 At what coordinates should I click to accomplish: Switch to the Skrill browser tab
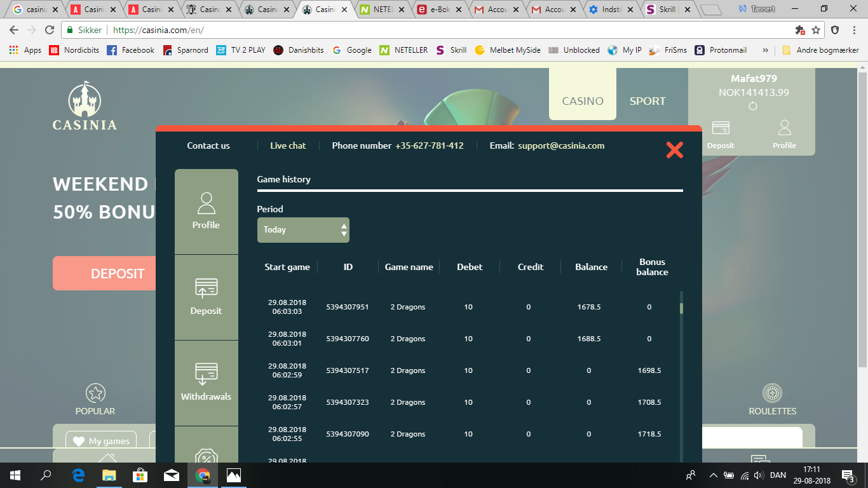(670, 10)
